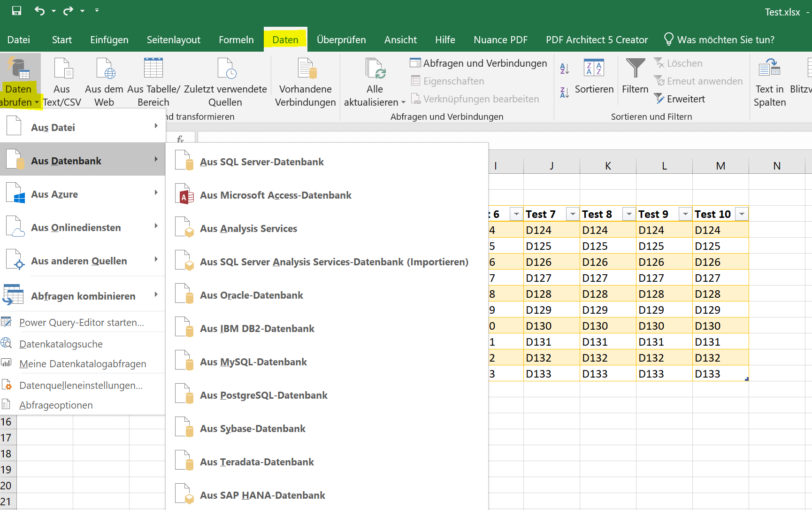Open the Nuance PDF tab

(x=501, y=40)
